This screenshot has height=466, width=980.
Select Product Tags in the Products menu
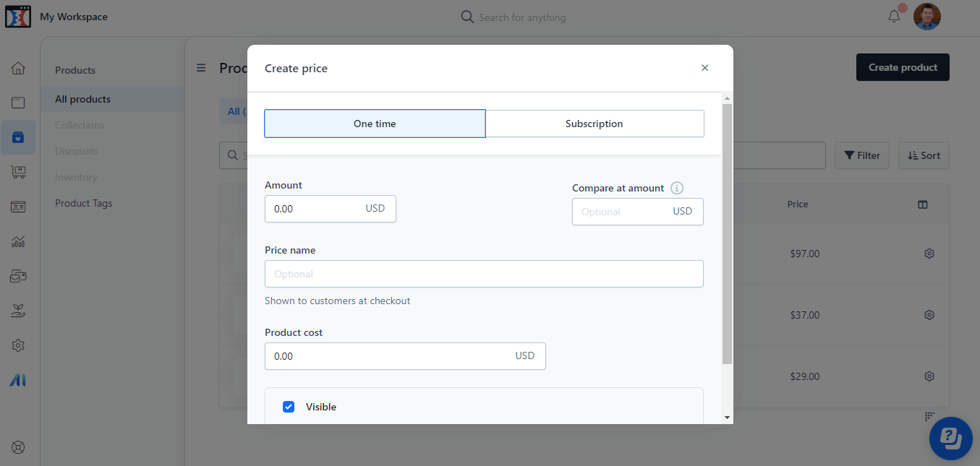(83, 203)
